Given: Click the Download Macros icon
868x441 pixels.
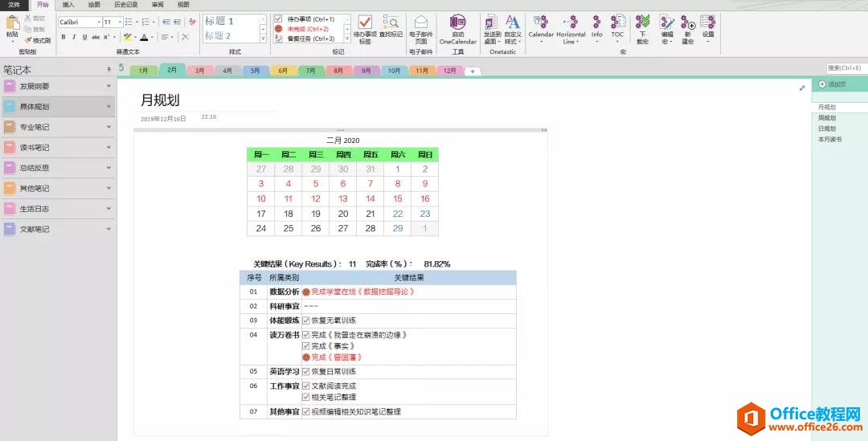Looking at the screenshot, I should tap(642, 22).
